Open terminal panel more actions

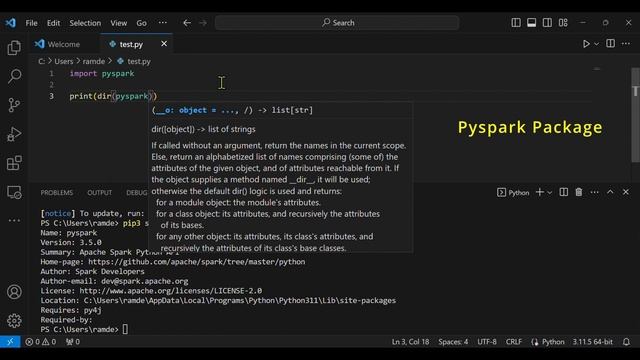594,192
